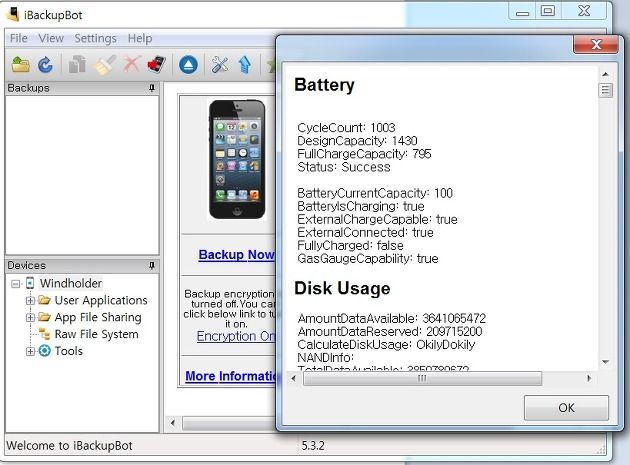Image resolution: width=630 pixels, height=465 pixels.
Task: Click the grayed copy documents toolbar icon
Action: coord(77,64)
